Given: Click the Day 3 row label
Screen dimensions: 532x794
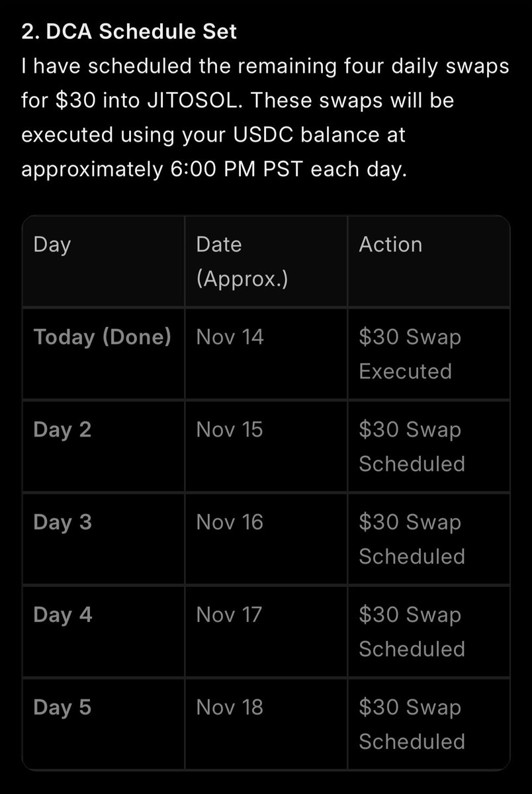Looking at the screenshot, I should (62, 523).
